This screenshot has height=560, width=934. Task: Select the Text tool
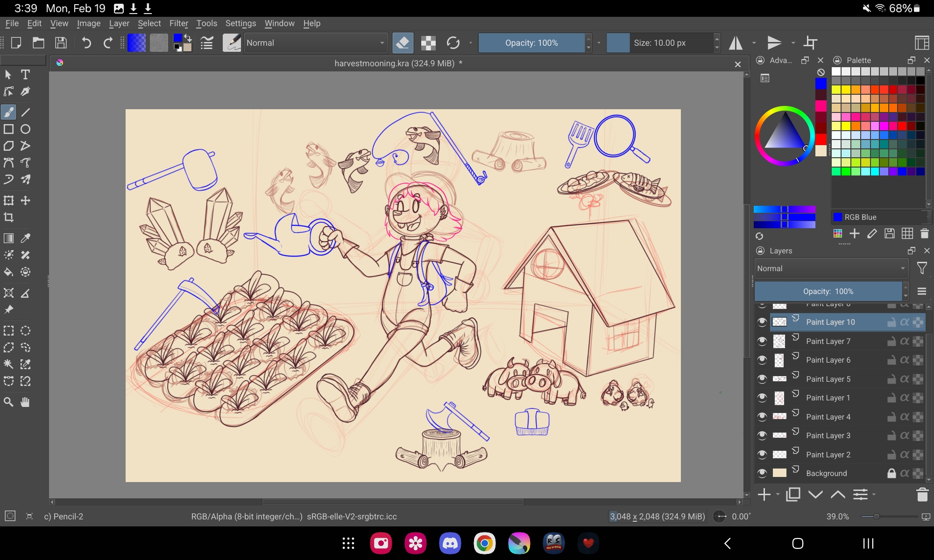25,75
